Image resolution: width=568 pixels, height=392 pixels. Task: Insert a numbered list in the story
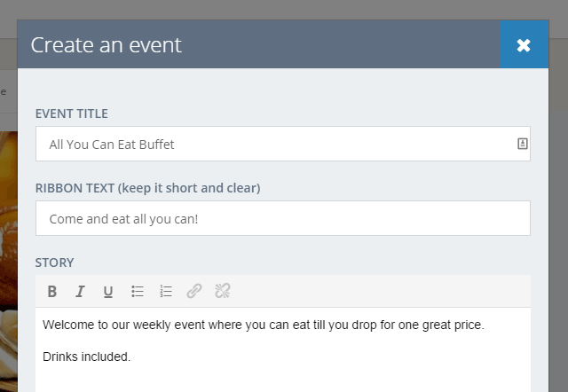pyautogui.click(x=166, y=291)
